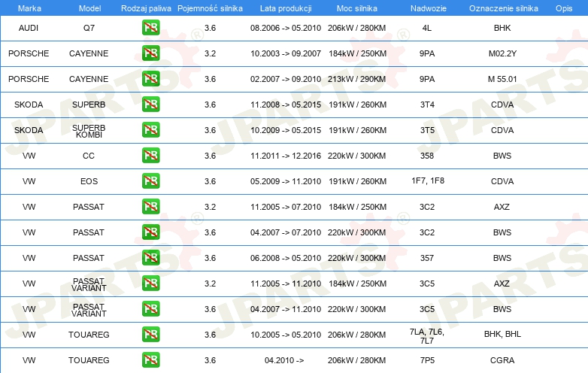Click engine codes BHK, BHL
588x373 pixels.
502,334
